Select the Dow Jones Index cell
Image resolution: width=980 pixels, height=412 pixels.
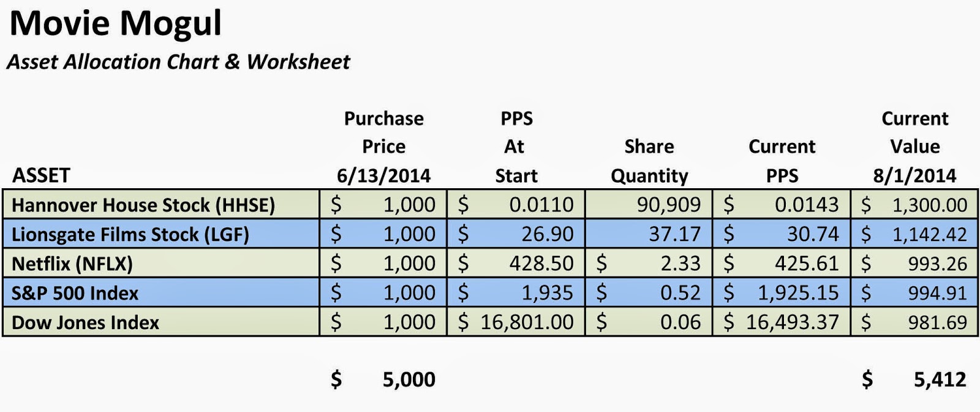coord(161,322)
